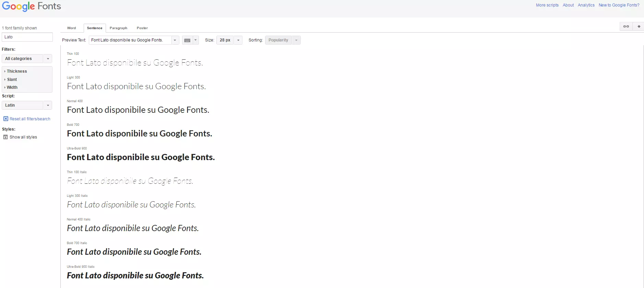Open the Analytics link
This screenshot has height=288, width=644.
[x=586, y=5]
